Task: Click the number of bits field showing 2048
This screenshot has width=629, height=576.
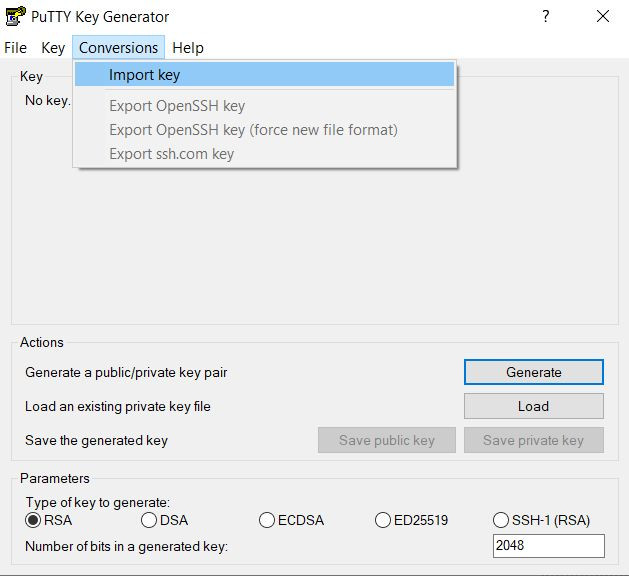Action: 548,546
